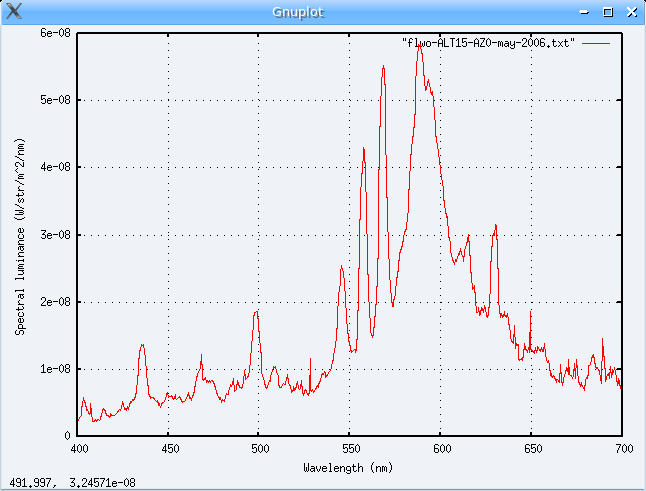Toggle the fluo-ALT15-AZ0-may-2006.txt legend entry

487,44
